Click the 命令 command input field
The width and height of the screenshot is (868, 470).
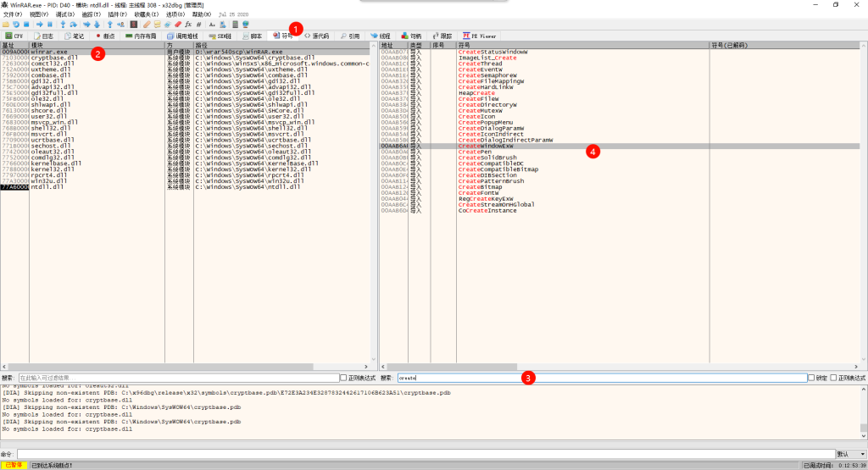424,454
